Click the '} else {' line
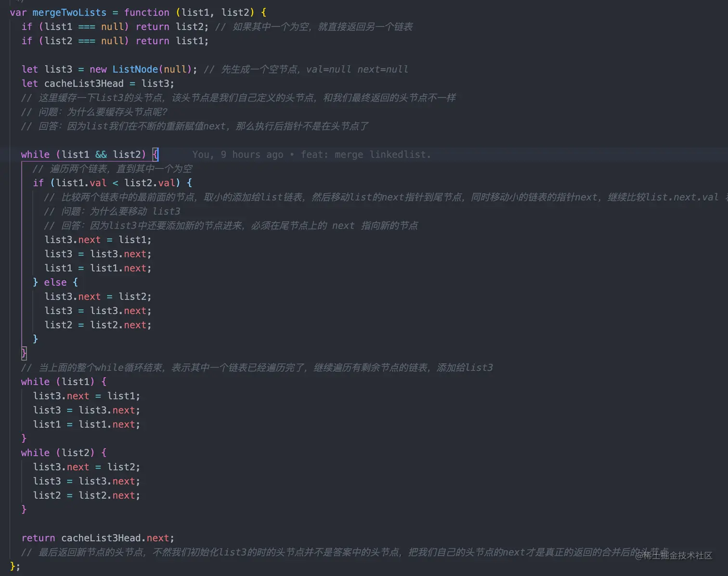Viewport: 728px width, 576px height. pyautogui.click(x=55, y=282)
